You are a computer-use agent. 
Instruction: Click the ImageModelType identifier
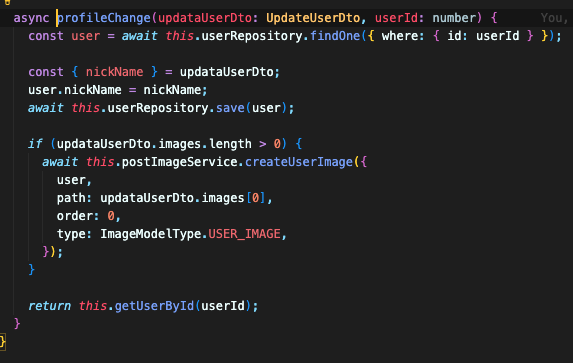click(151, 234)
